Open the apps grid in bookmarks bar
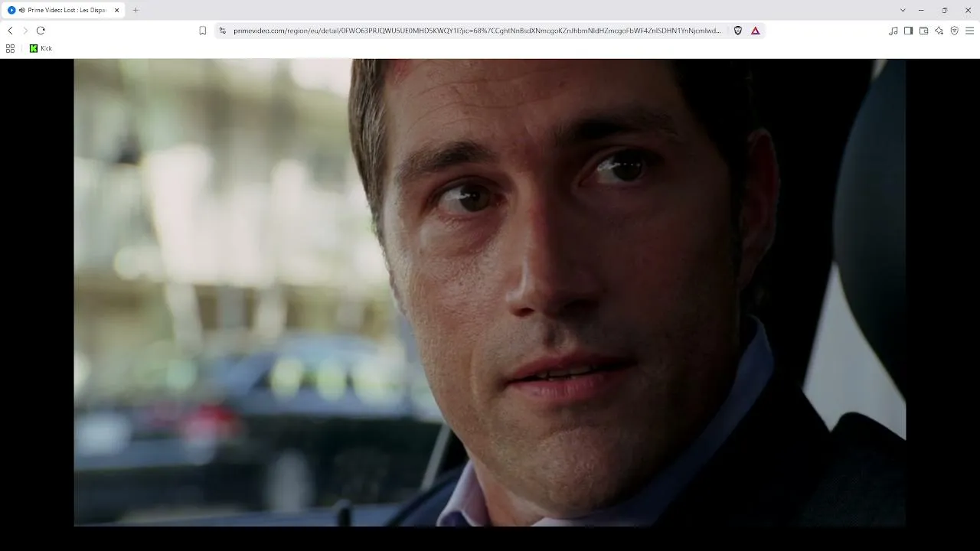This screenshot has width=980, height=551. point(10,48)
